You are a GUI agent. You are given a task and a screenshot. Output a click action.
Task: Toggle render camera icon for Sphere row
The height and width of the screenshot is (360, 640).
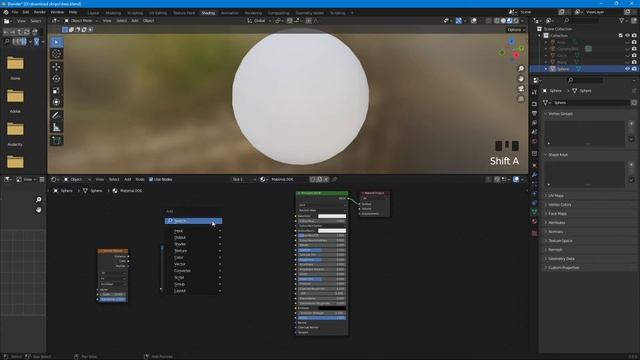[x=634, y=69]
